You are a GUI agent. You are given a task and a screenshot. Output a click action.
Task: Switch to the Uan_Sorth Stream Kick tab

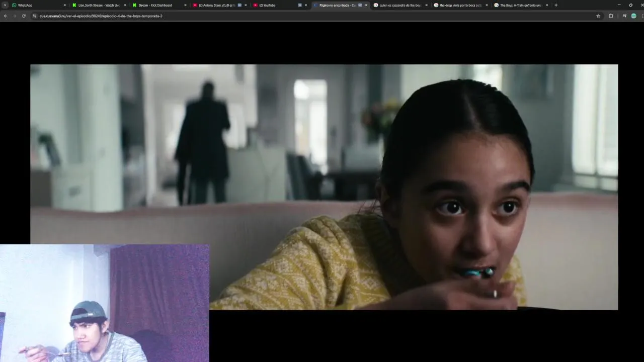(x=99, y=5)
